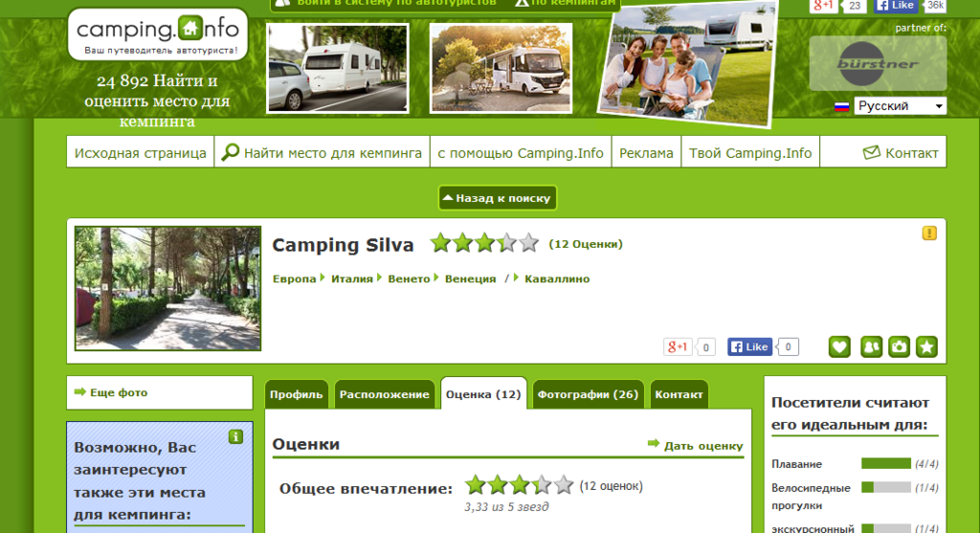This screenshot has width=980, height=533.
Task: Switch to the Профиль tab
Action: pos(297,394)
